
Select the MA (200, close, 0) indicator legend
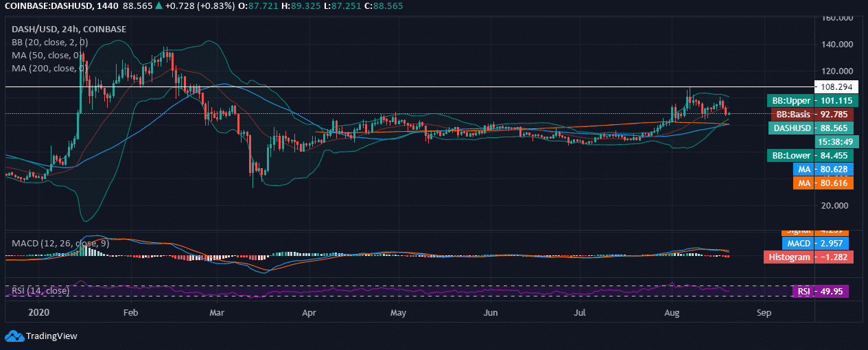49,68
